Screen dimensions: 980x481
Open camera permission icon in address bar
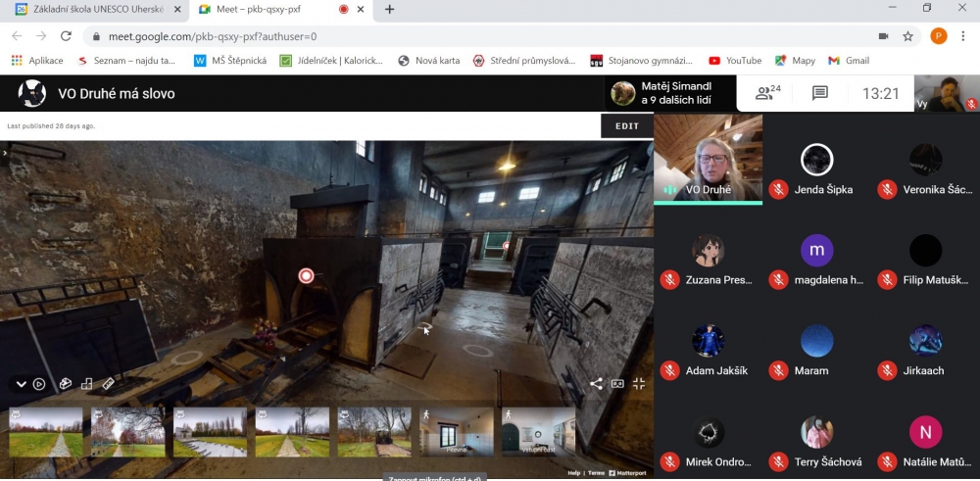[883, 36]
